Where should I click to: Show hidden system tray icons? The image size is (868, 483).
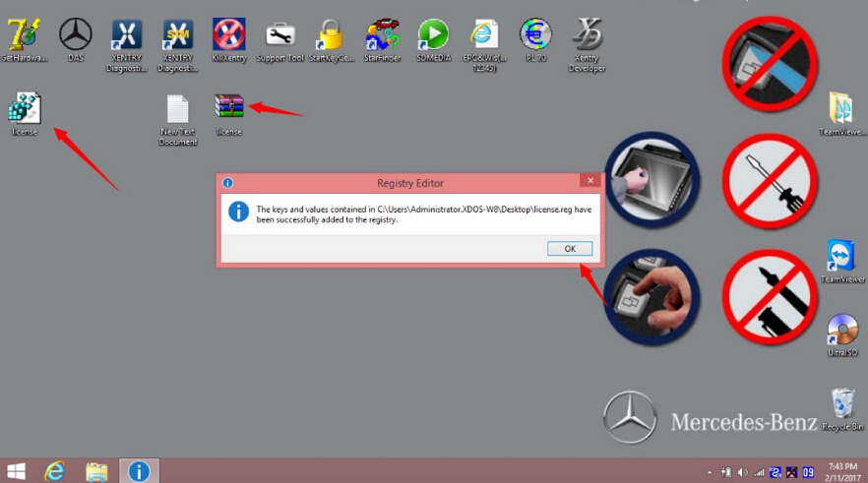tap(710, 472)
